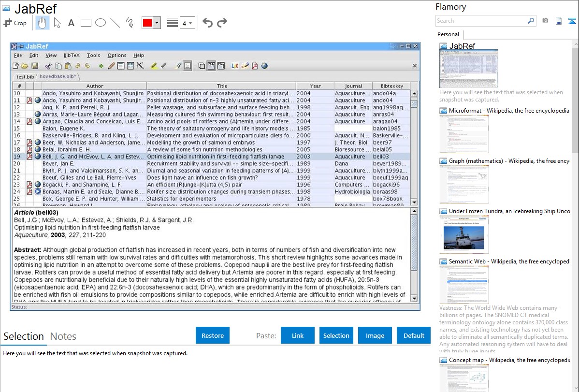Open the Options menu in JabRef

point(117,56)
